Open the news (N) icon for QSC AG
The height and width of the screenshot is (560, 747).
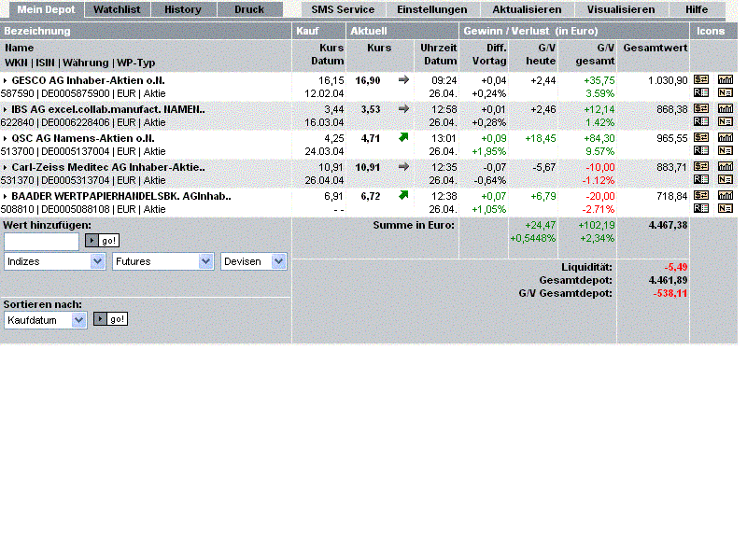point(726,150)
